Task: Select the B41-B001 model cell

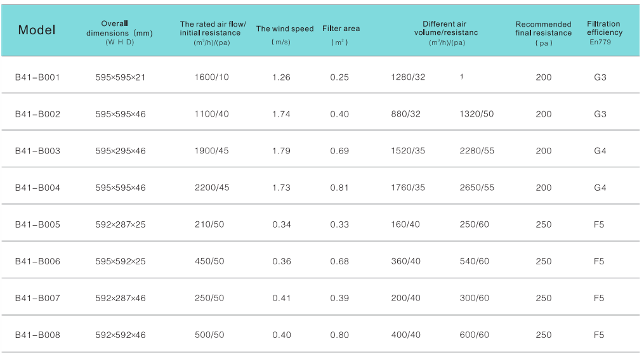Action: click(37, 77)
